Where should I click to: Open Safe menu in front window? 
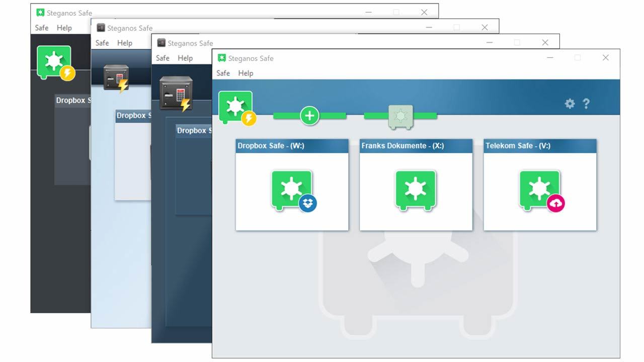point(223,73)
